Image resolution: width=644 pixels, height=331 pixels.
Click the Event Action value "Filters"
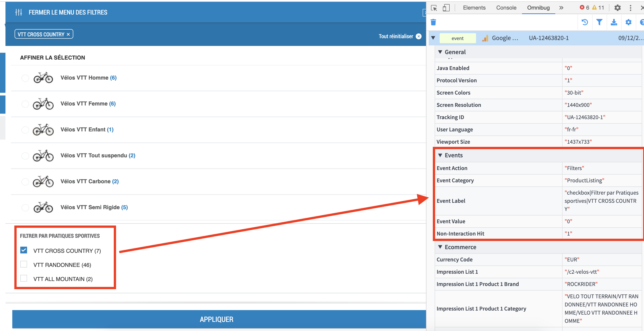click(x=574, y=168)
